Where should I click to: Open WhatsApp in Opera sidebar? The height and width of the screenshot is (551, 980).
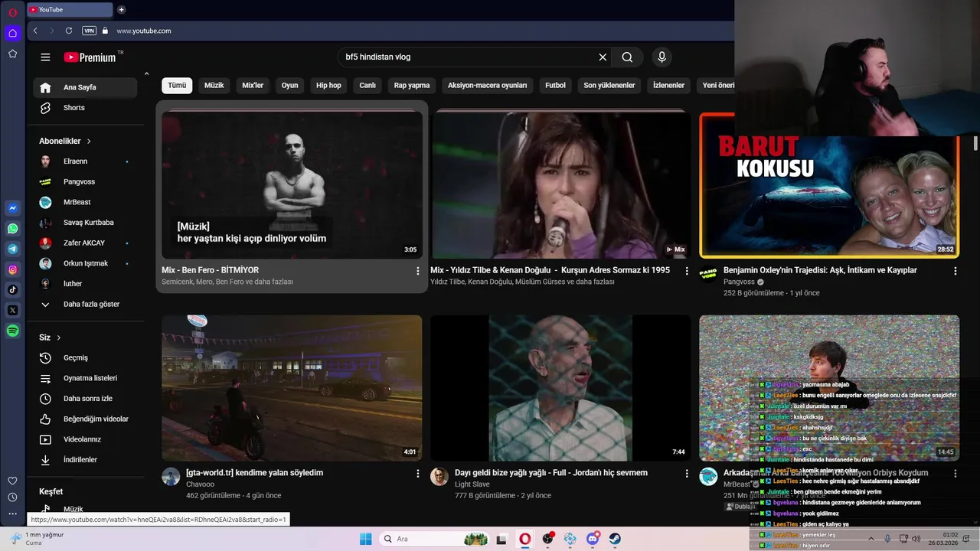pos(12,228)
